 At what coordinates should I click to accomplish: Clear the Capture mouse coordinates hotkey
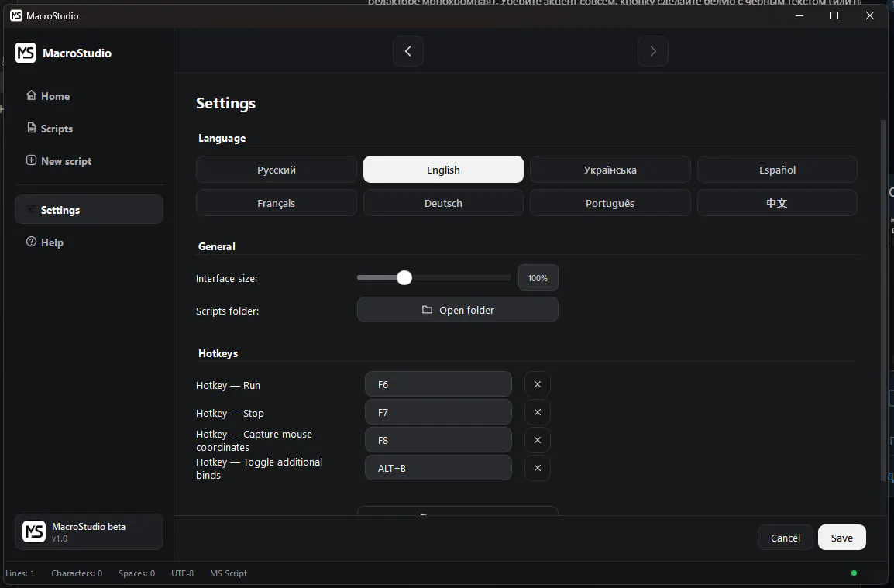[537, 440]
